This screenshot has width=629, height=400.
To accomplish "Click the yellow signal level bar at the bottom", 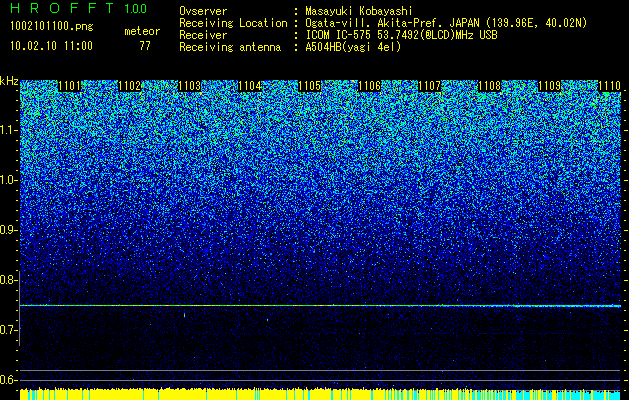I will point(321,394).
